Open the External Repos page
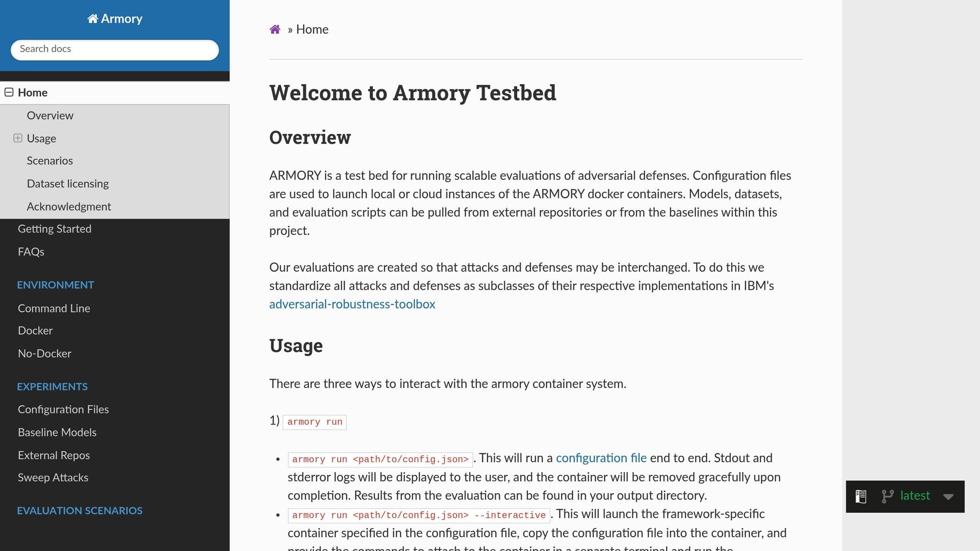Screen dimensions: 980x551 (x=54, y=455)
